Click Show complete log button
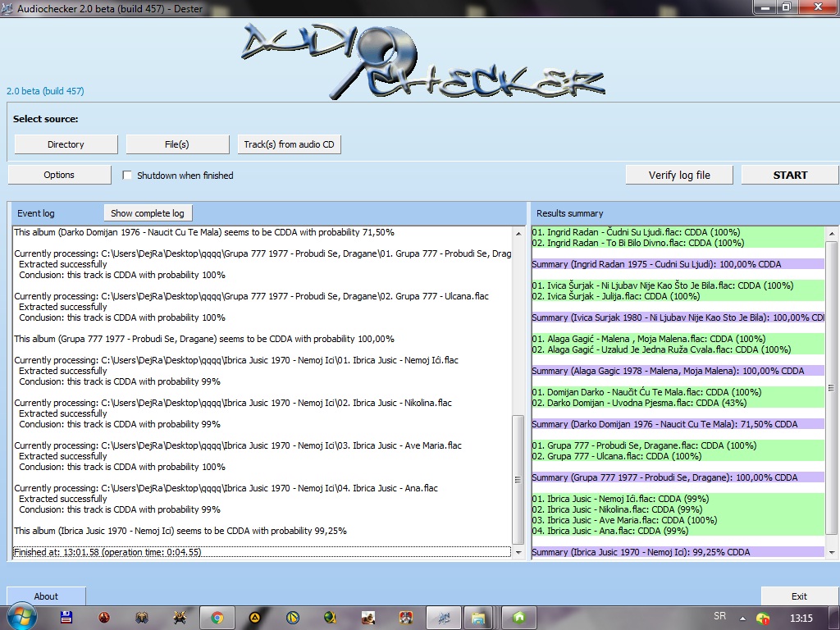This screenshot has width=840, height=630. [x=148, y=213]
